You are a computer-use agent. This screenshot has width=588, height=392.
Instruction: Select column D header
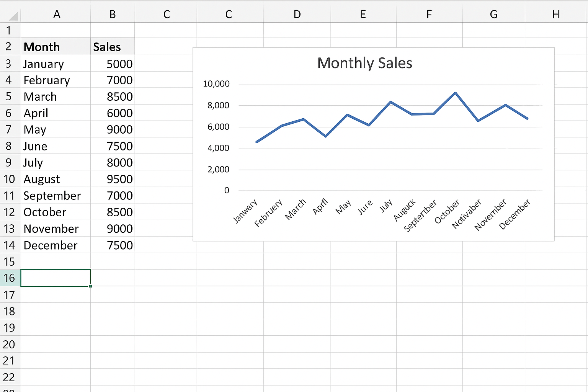click(297, 15)
